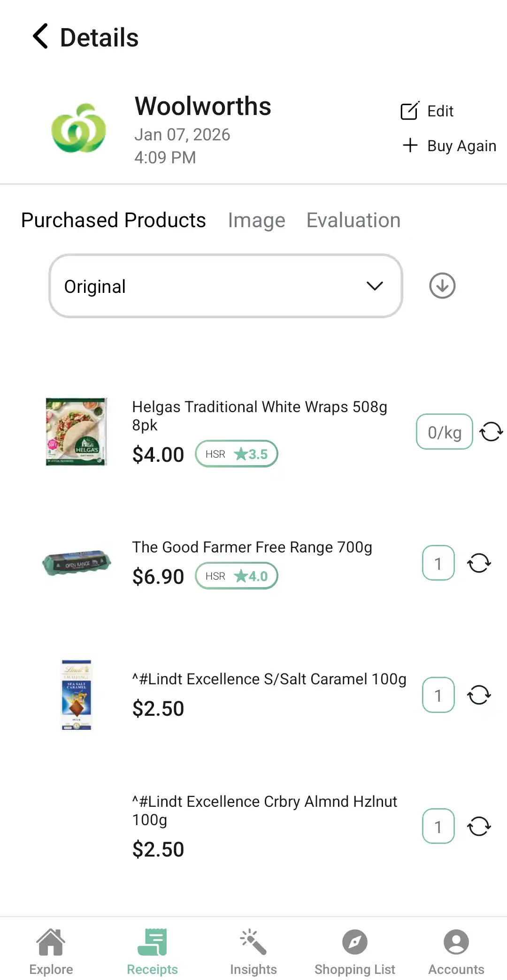This screenshot has width=507, height=980.
Task: Tap the circular download arrow icon
Action: click(442, 286)
